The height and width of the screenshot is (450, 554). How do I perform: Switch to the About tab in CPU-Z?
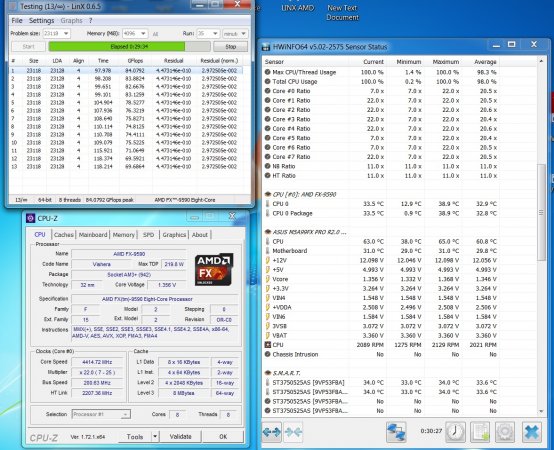point(200,235)
